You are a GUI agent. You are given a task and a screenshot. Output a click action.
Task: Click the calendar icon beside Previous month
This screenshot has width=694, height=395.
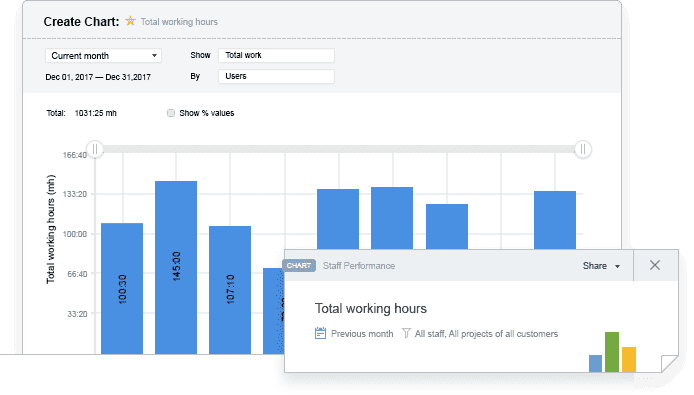[x=320, y=333]
